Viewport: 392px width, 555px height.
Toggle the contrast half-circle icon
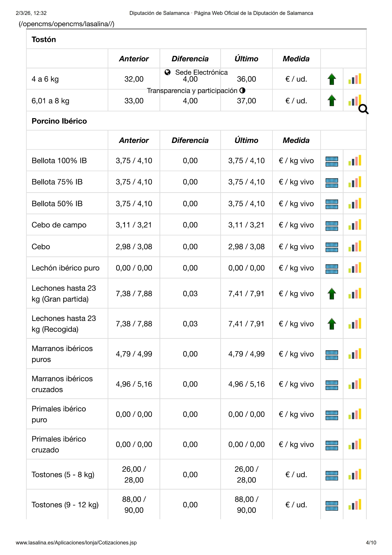[242, 90]
